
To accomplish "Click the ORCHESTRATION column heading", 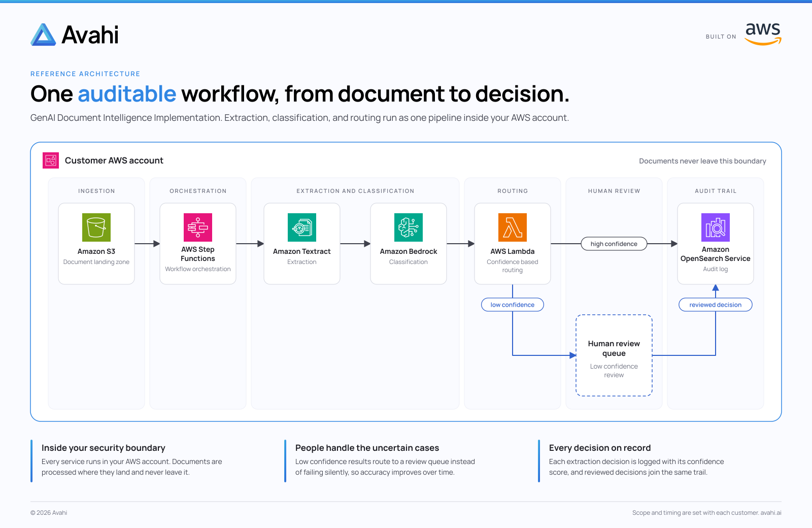I will click(x=198, y=191).
